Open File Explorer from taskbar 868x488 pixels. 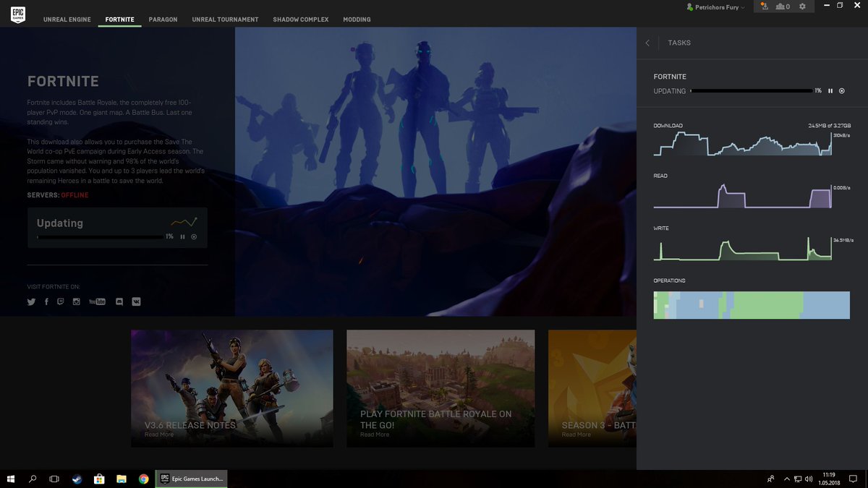(x=122, y=479)
